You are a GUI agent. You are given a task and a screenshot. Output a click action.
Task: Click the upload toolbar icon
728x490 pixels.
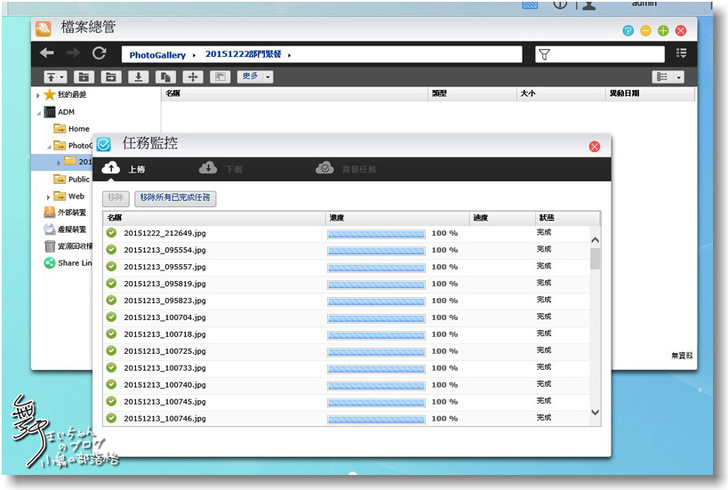(54, 77)
